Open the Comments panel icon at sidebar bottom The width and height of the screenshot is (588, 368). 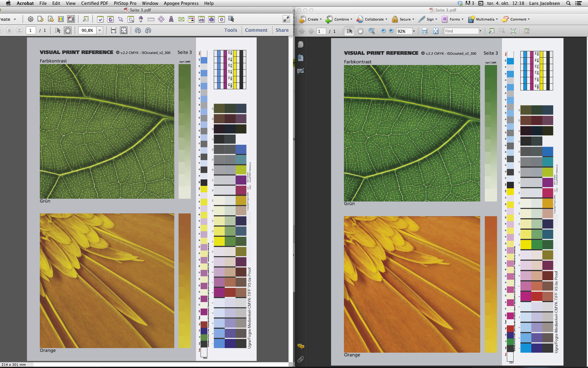point(301,346)
